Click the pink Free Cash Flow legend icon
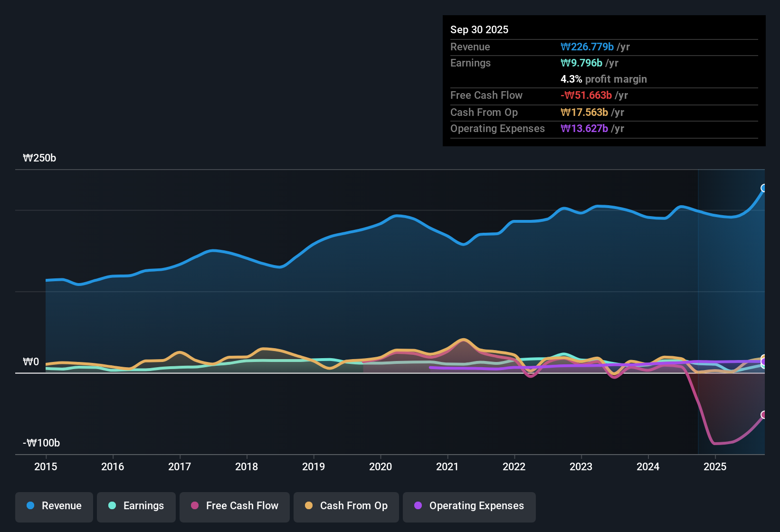Image resolution: width=780 pixels, height=532 pixels. [x=194, y=506]
